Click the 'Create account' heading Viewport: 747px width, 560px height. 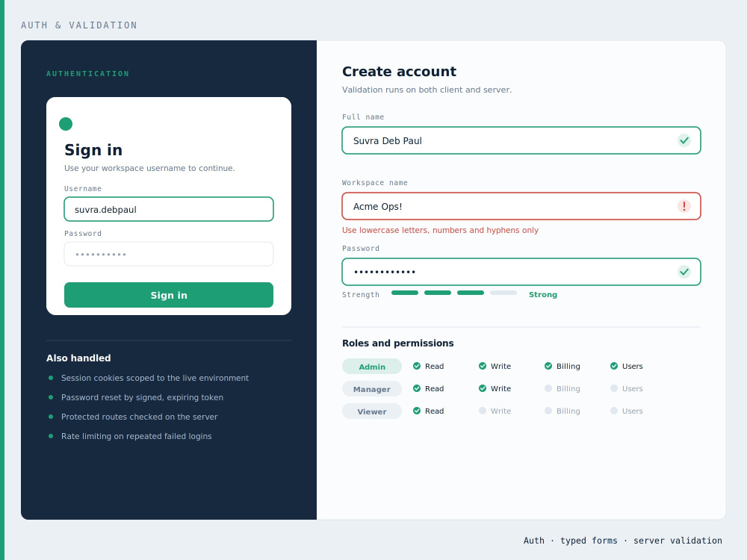(399, 72)
